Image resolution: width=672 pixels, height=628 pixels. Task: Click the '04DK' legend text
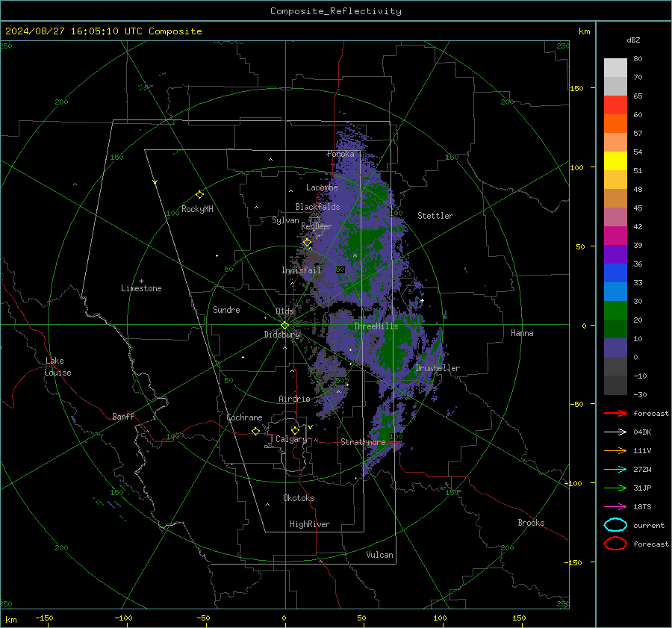pyautogui.click(x=642, y=432)
